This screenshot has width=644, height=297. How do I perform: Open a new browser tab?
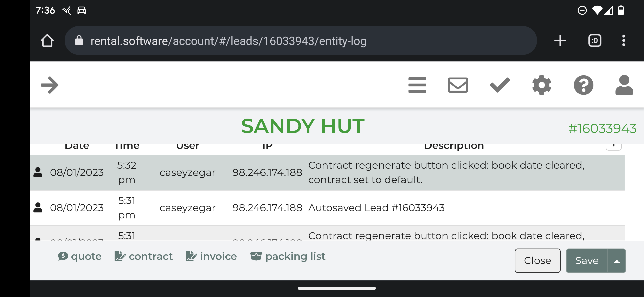click(x=560, y=41)
